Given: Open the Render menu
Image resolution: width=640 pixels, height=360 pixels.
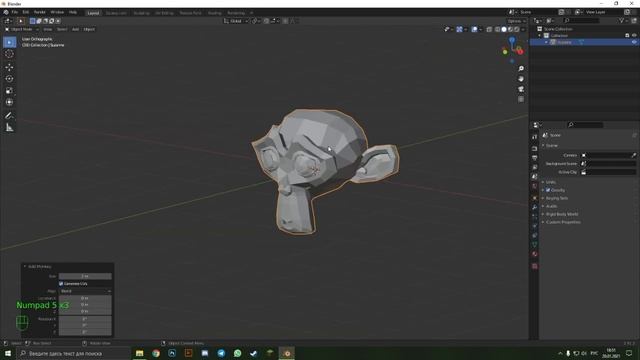Looking at the screenshot, I should (x=40, y=13).
